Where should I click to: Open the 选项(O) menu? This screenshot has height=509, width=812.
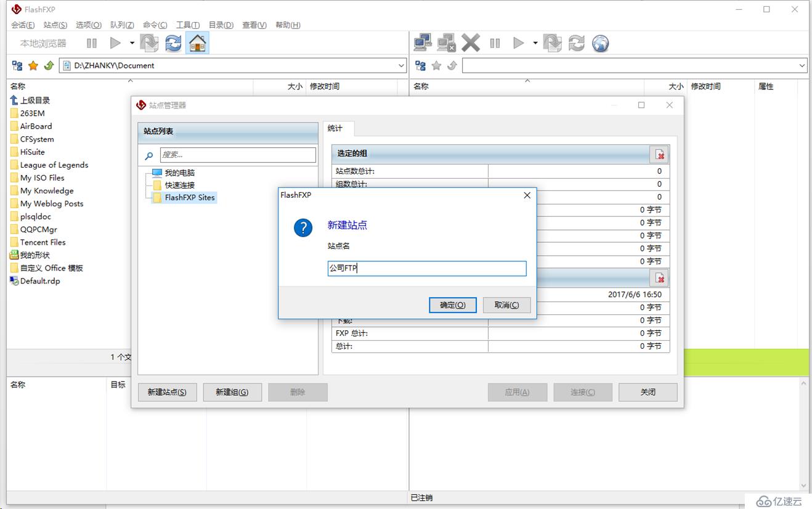pos(89,25)
